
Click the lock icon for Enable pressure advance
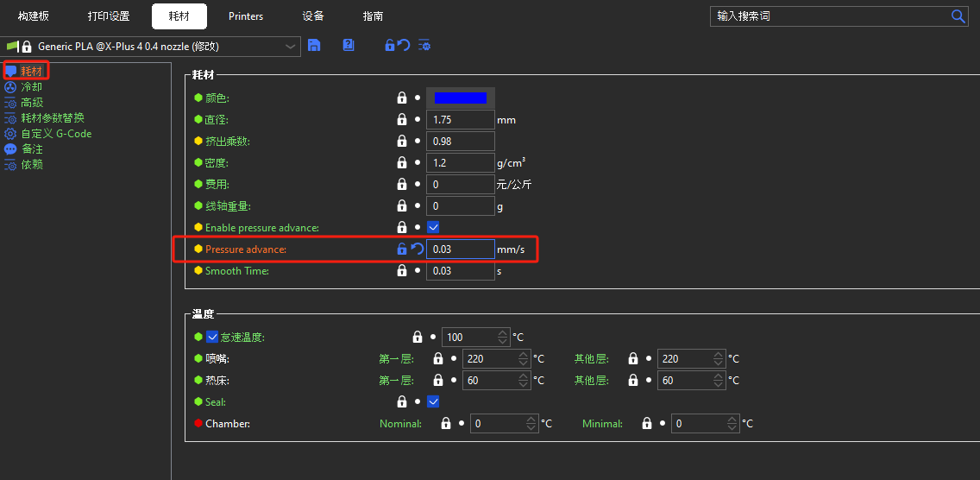(x=402, y=227)
